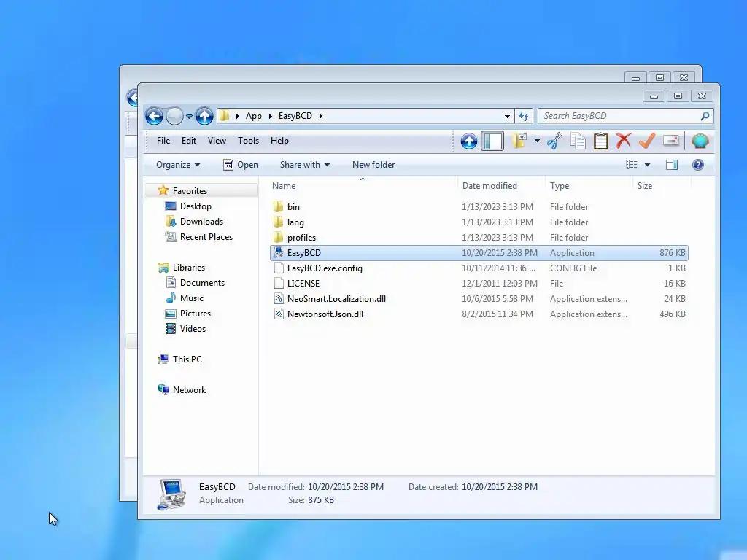Viewport: 747px width, 560px height.
Task: Click the search magnifier icon
Action: point(705,116)
